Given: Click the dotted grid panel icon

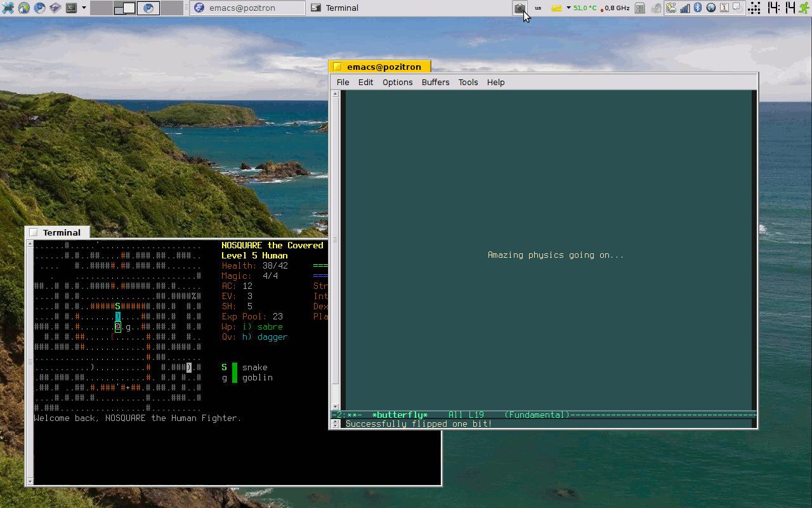Looking at the screenshot, I should (754, 8).
